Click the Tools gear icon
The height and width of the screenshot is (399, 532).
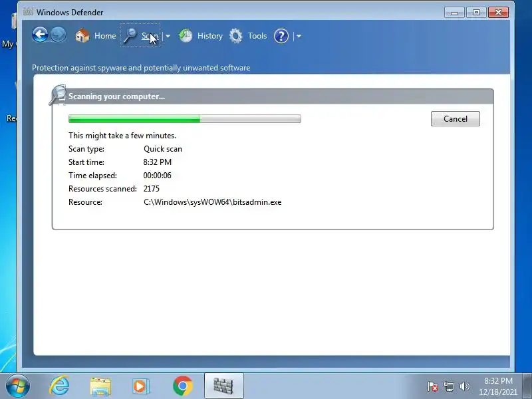coord(236,36)
